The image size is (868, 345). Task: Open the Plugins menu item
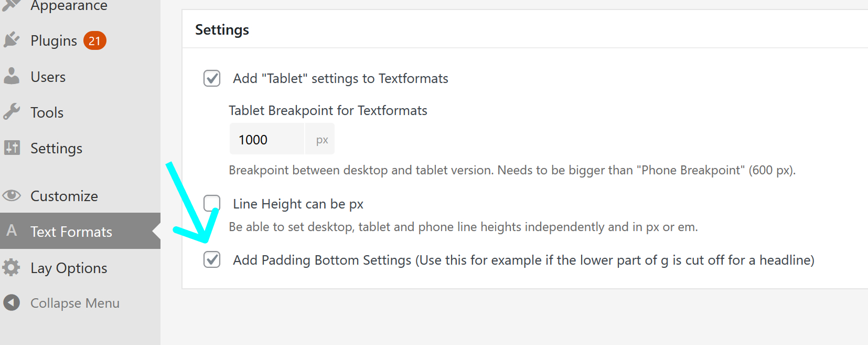[53, 40]
